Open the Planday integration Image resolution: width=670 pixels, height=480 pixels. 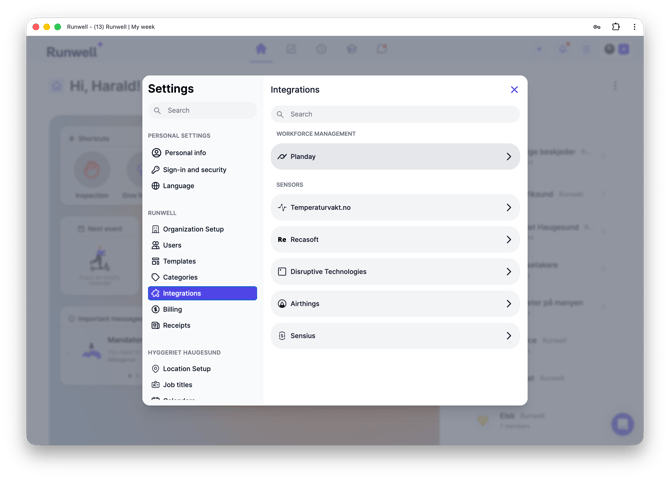point(395,156)
